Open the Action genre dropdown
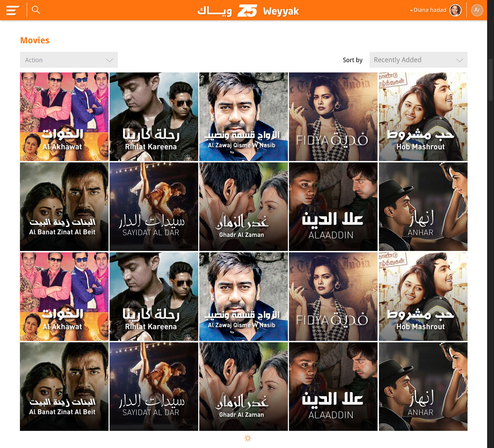494x448 pixels. (x=69, y=60)
